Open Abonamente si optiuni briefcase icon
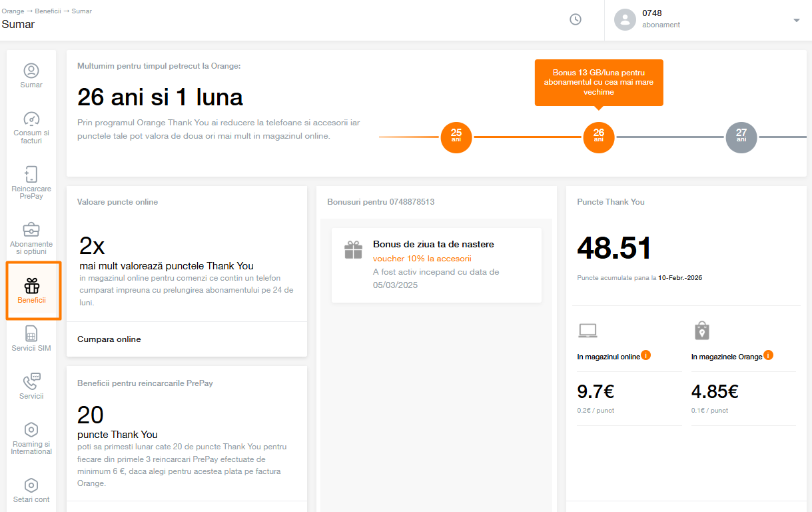812x512 pixels. 31,230
